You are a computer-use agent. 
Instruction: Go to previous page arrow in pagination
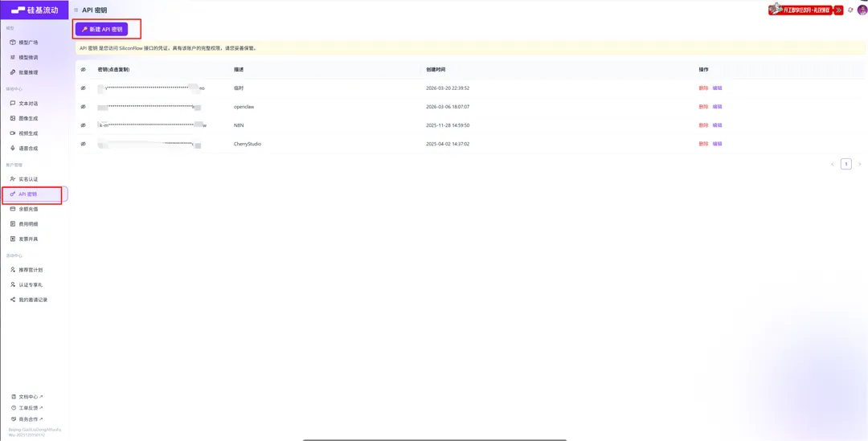832,164
